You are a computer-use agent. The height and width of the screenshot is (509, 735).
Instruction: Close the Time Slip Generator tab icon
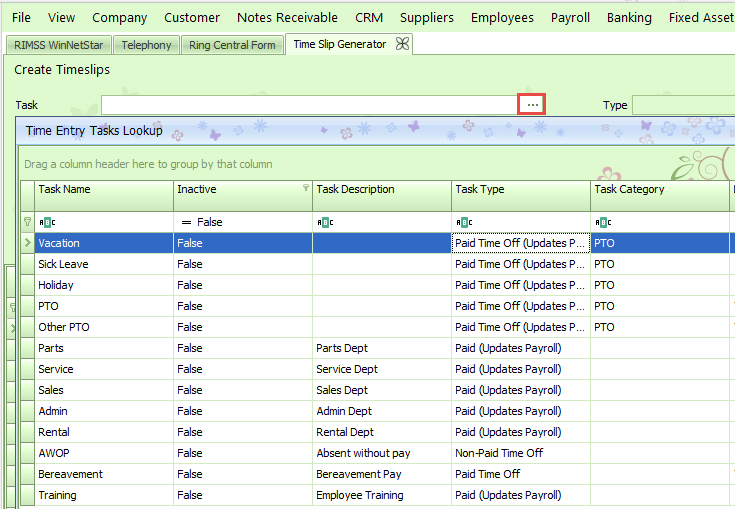pyautogui.click(x=402, y=44)
